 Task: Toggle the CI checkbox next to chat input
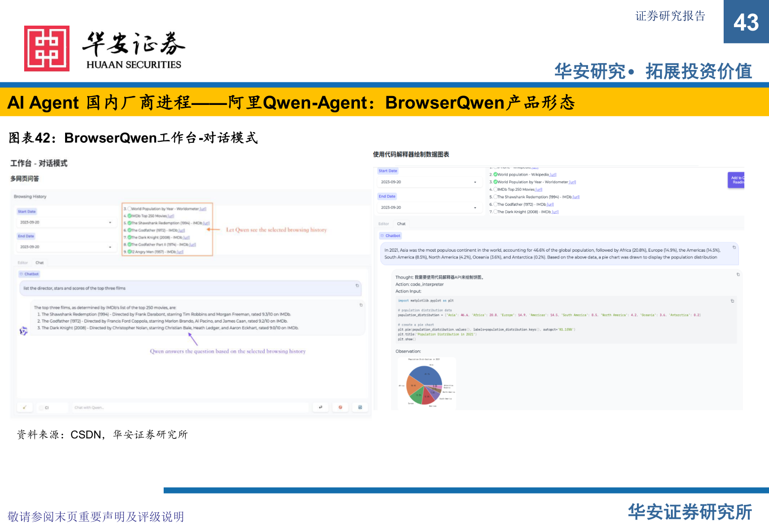[41, 407]
